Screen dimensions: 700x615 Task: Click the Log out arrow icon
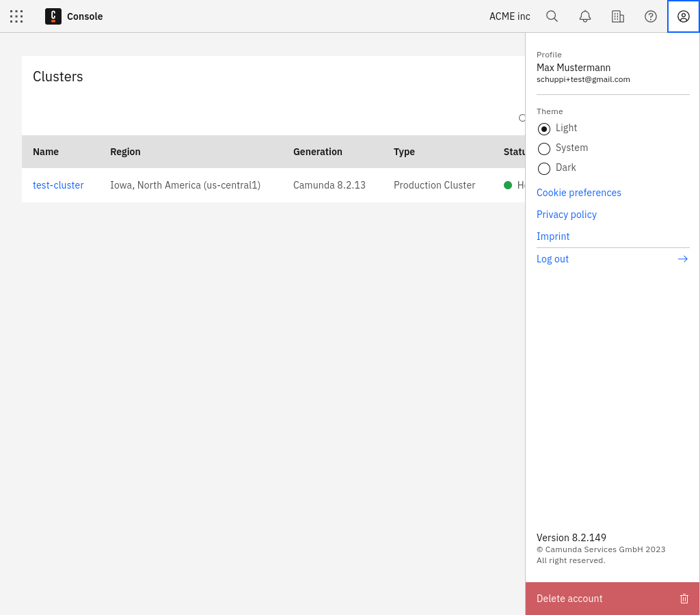(682, 259)
